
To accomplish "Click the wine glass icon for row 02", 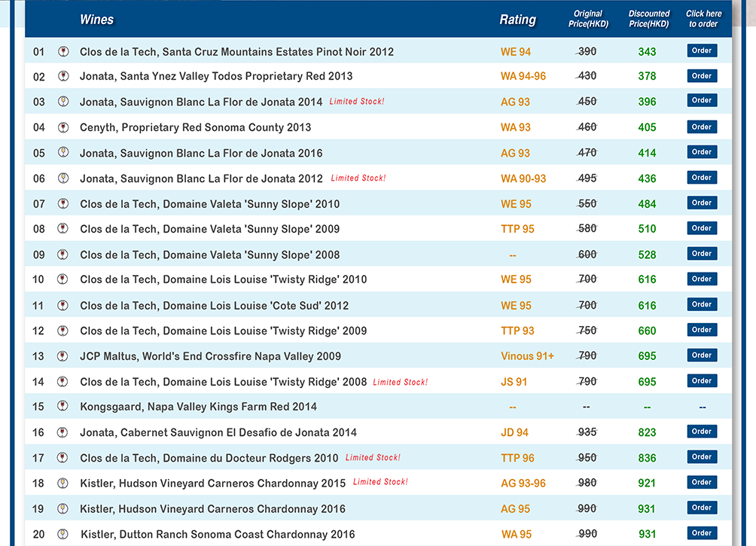I will coord(63,76).
